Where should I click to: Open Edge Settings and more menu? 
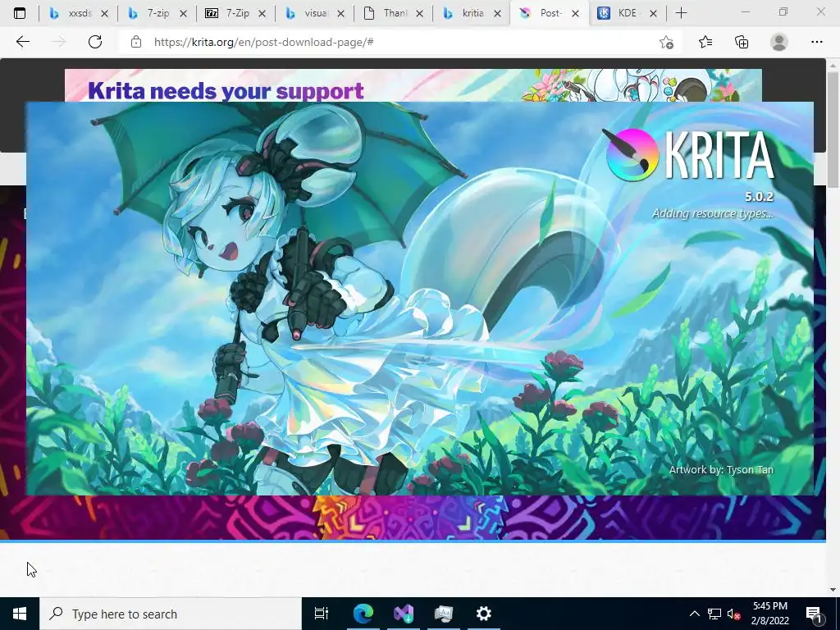(816, 42)
